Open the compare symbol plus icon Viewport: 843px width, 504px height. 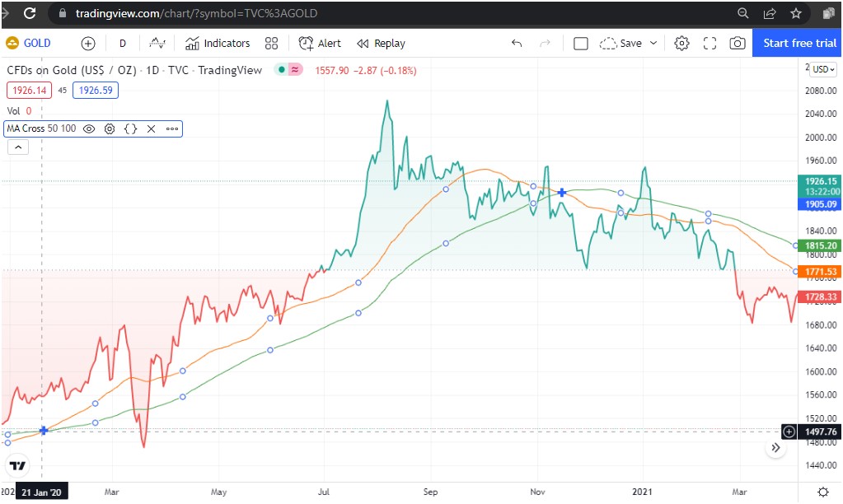(87, 43)
